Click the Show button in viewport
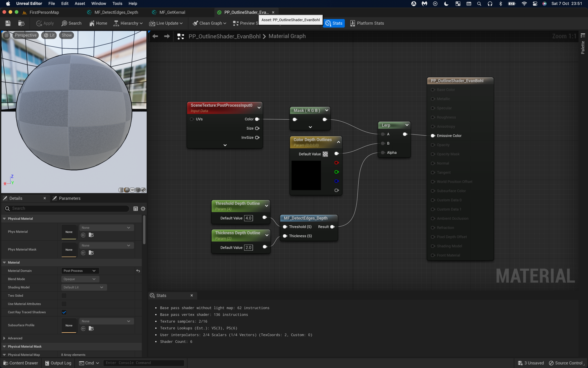Image resolution: width=588 pixels, height=368 pixels. [x=66, y=35]
